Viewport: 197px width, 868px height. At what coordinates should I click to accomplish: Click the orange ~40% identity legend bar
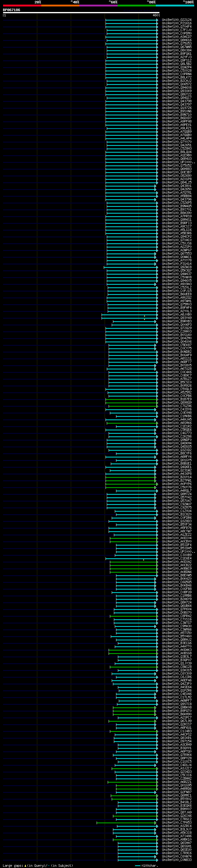coord(60,6)
